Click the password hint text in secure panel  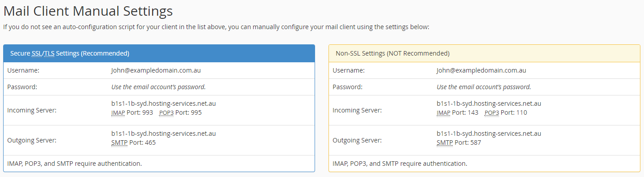(x=158, y=87)
